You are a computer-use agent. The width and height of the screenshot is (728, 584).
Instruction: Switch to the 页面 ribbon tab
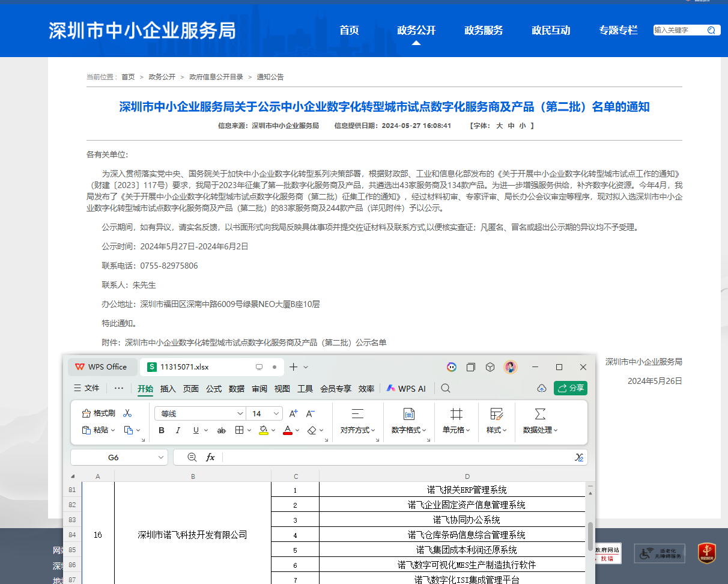pyautogui.click(x=191, y=389)
